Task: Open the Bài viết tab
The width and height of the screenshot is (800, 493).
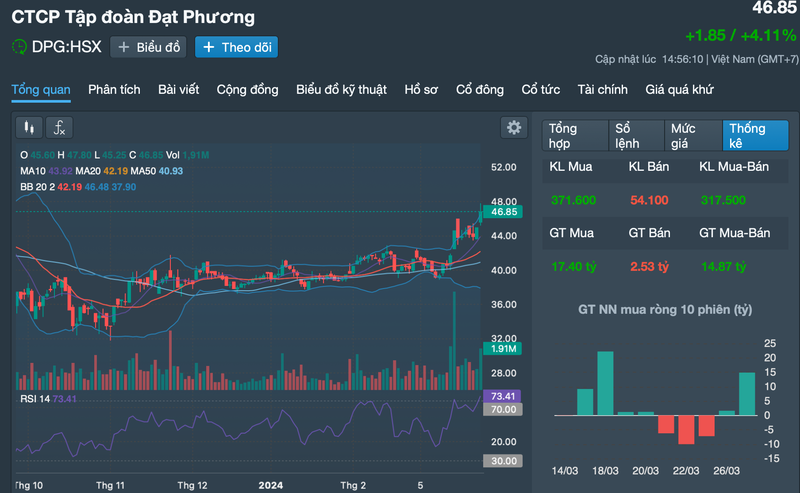Action: (x=179, y=90)
